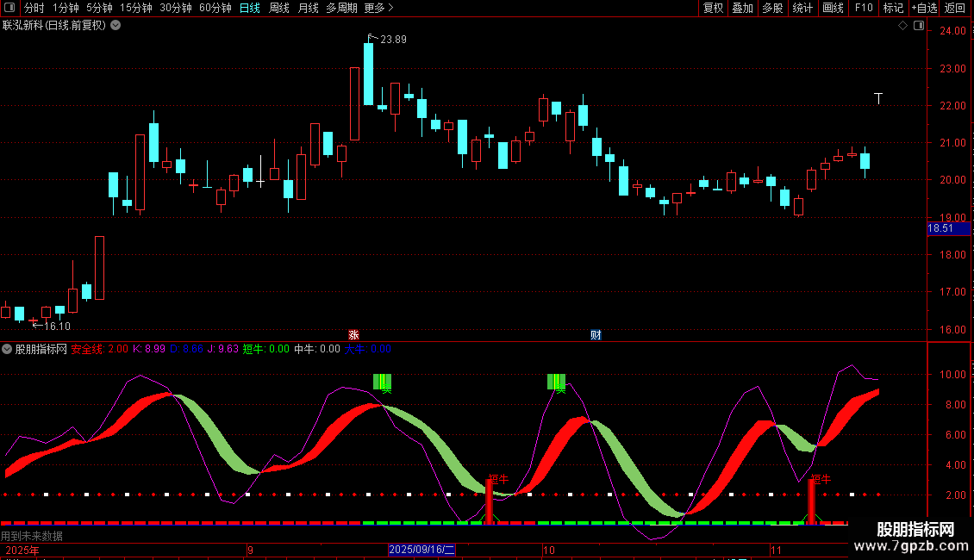Click the 16.10 low price label
The height and width of the screenshot is (560, 974).
(57, 327)
